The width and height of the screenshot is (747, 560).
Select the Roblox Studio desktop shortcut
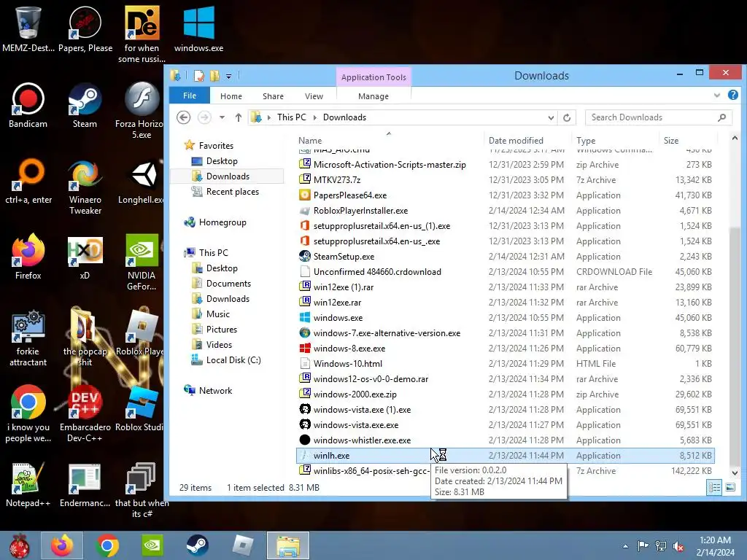coord(140,408)
